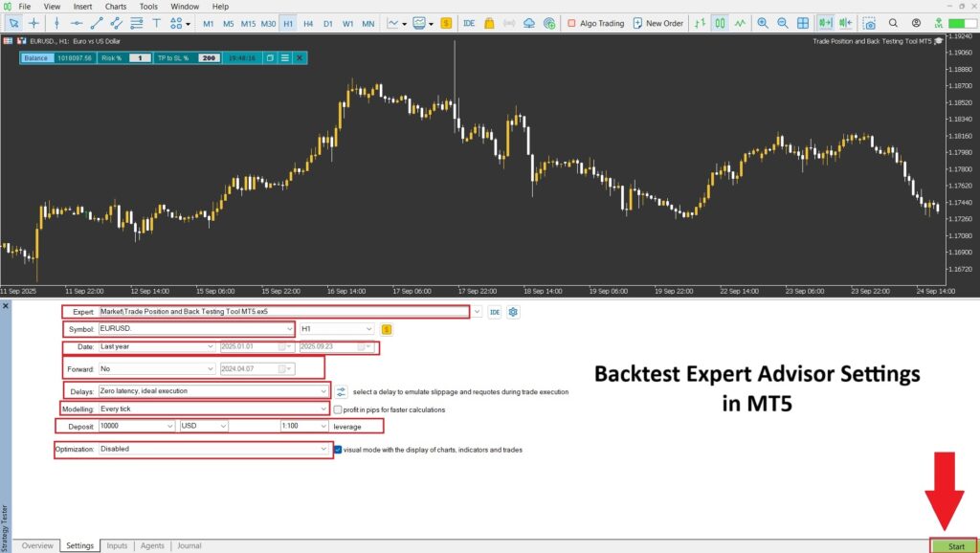The height and width of the screenshot is (553, 980).
Task: Uncheck visual mode with charts checkbox
Action: 338,449
